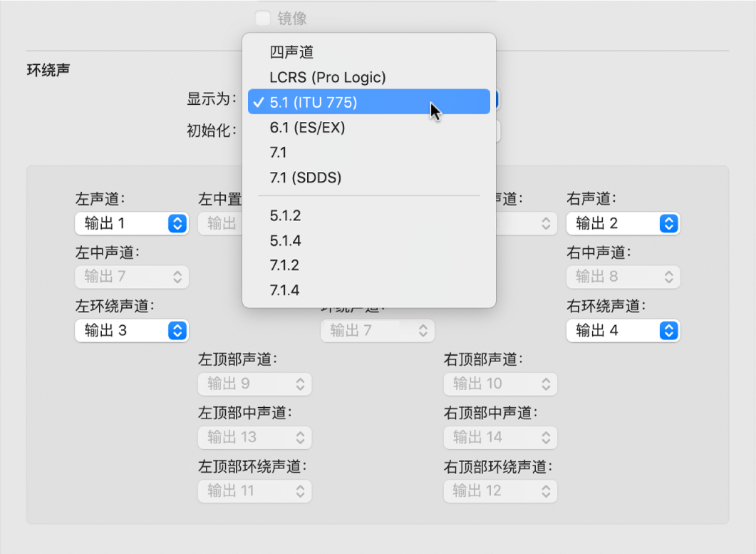Click the 右顶部声道 输出 10 pop-up
Image resolution: width=756 pixels, height=554 pixels.
[x=500, y=384]
